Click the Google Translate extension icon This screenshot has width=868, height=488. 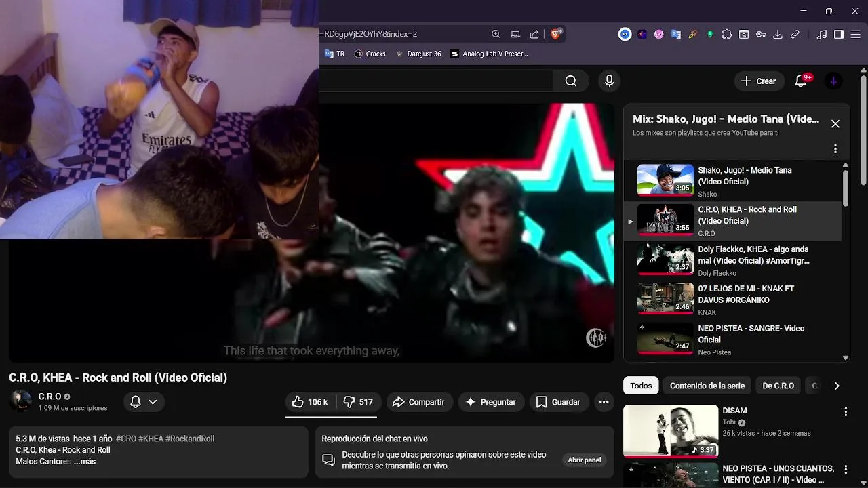(675, 34)
